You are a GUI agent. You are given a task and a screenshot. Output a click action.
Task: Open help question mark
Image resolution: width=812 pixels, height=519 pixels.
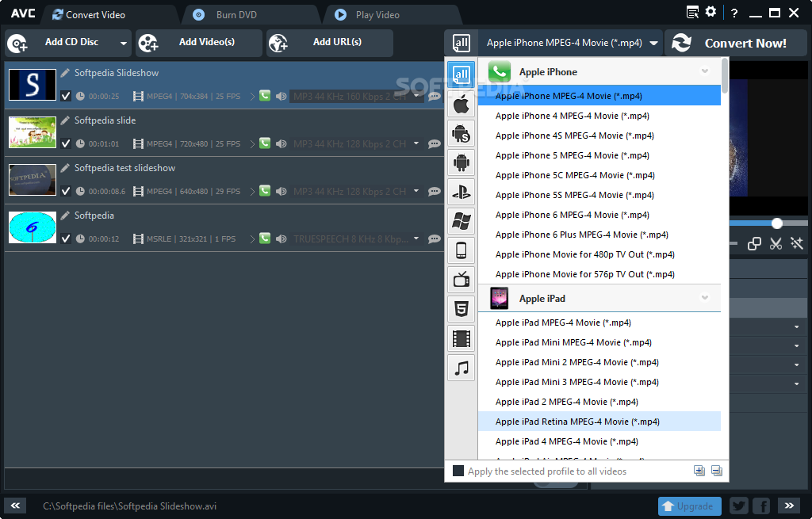coord(734,13)
